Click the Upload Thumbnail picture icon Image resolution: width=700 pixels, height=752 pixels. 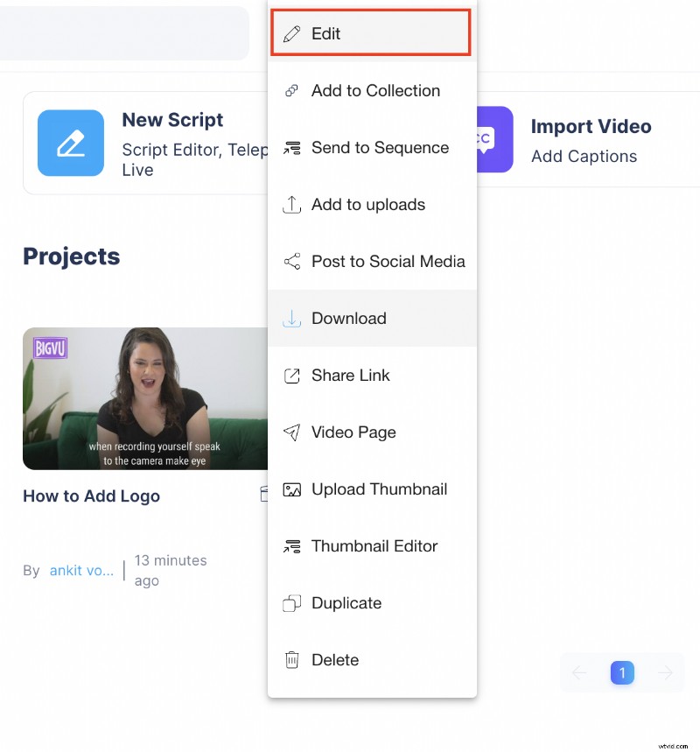[x=292, y=488]
